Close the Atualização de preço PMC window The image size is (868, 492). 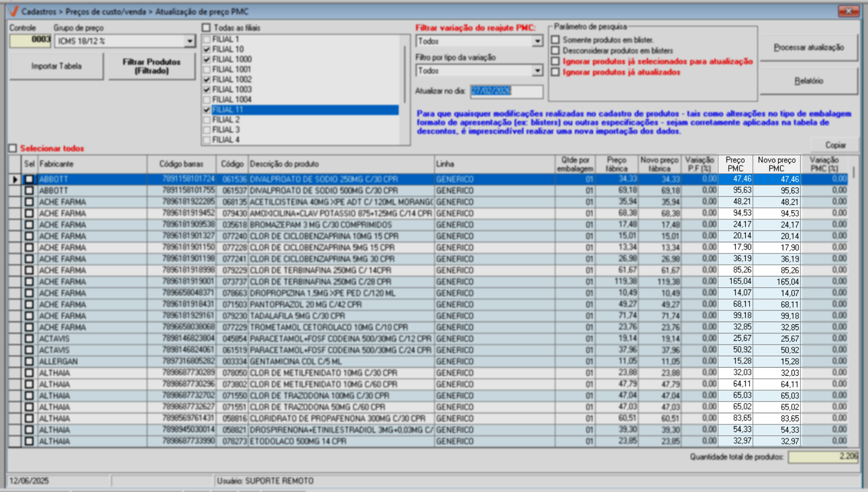848,11
